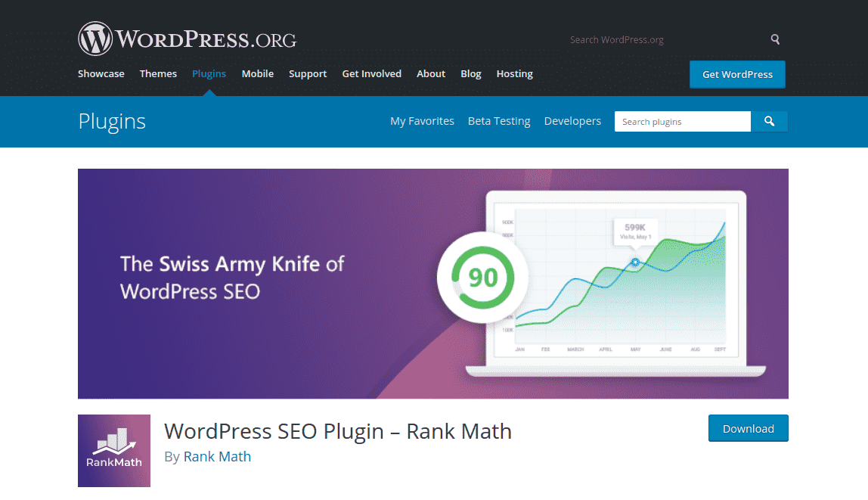This screenshot has height=500, width=868.
Task: Go to the Hosting page
Action: click(515, 73)
